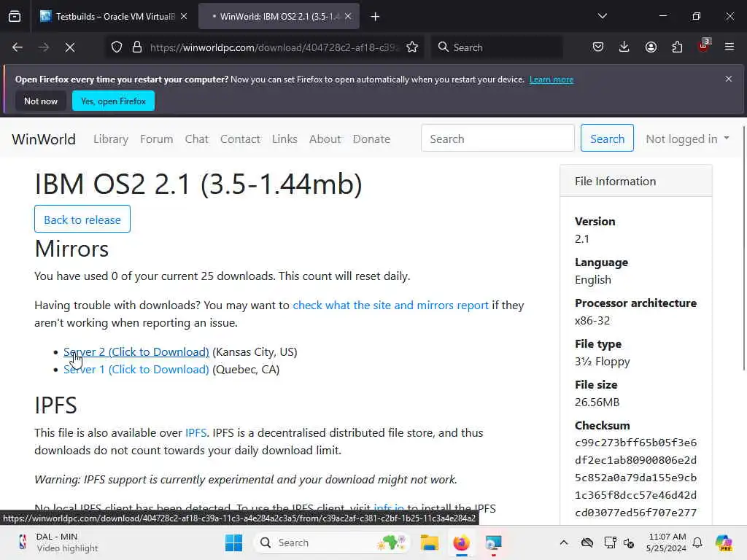Click the WinWorld Search button
Viewport: 747px width, 560px height.
[607, 138]
